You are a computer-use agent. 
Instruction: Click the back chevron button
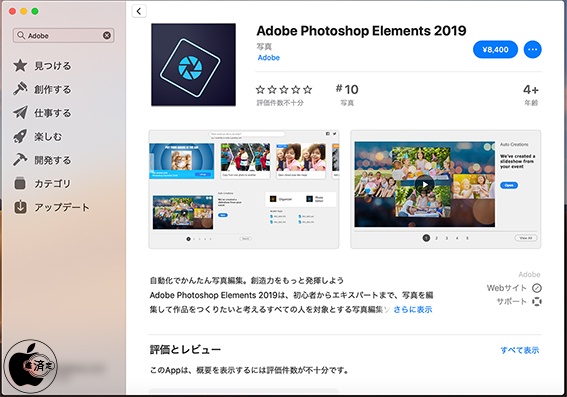139,11
